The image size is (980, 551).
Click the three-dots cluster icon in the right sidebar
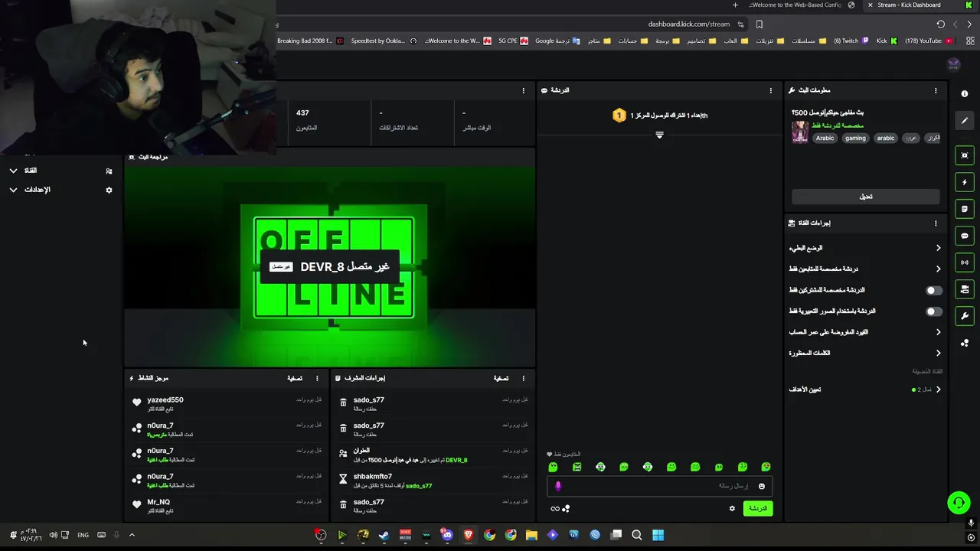click(x=965, y=343)
